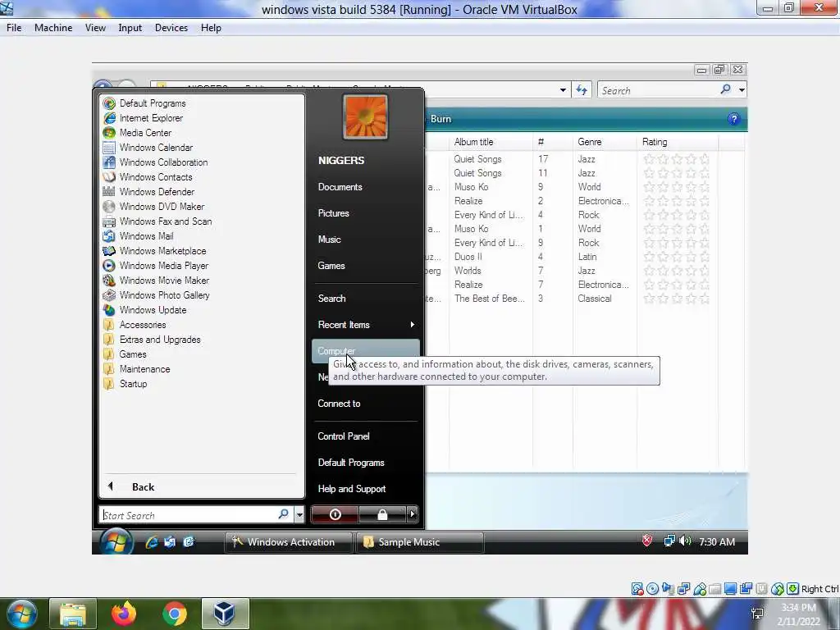Screen dimensions: 840x630
Task: Click the VirtualBox mouse integration indicator
Action: pyautogui.click(x=778, y=589)
